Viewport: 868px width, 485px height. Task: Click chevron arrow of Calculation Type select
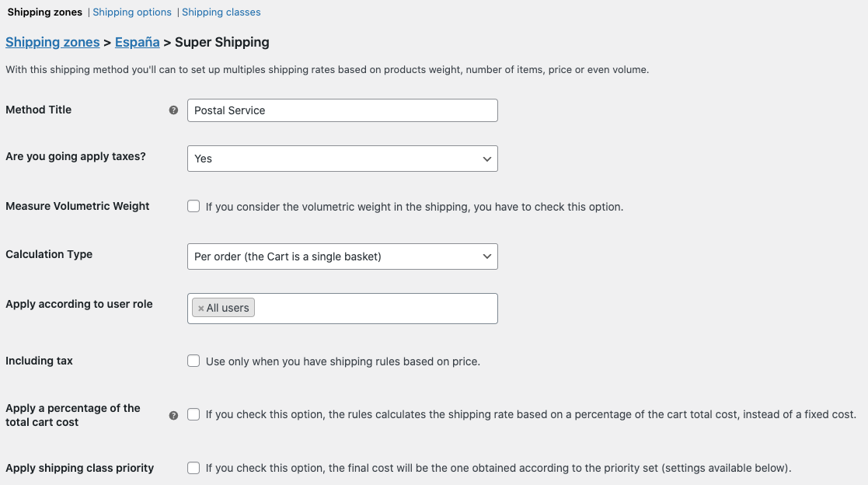click(x=486, y=256)
